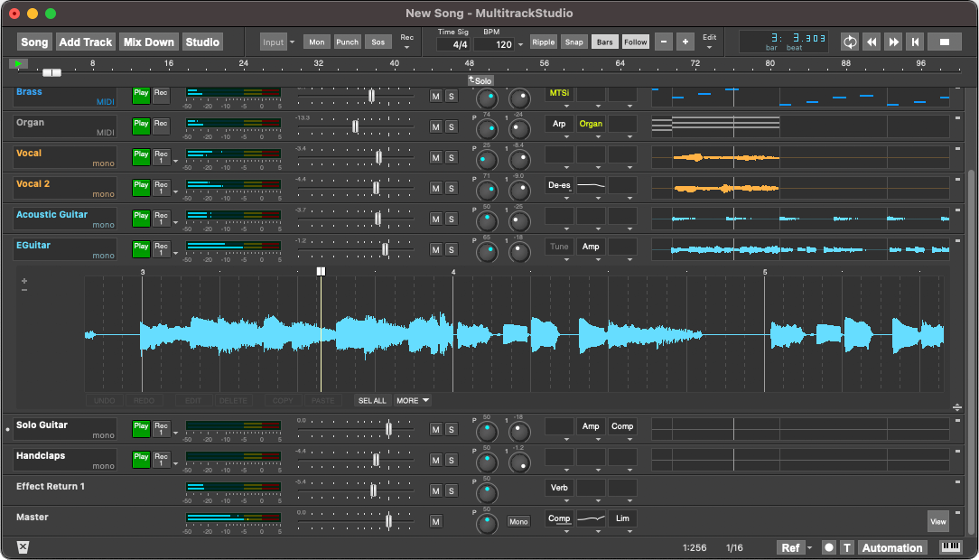Toggle the Snap option
Viewport: 979px width, 560px height.
573,42
